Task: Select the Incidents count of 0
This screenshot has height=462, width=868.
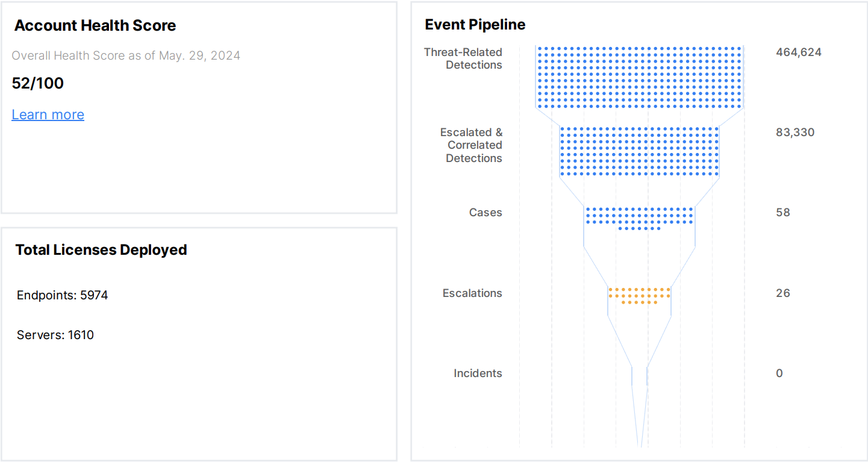Action: 779,373
